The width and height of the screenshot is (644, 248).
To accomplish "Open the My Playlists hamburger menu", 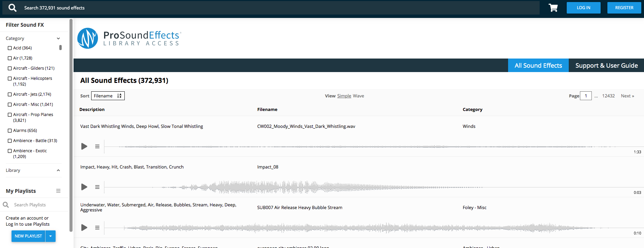I will click(x=58, y=191).
